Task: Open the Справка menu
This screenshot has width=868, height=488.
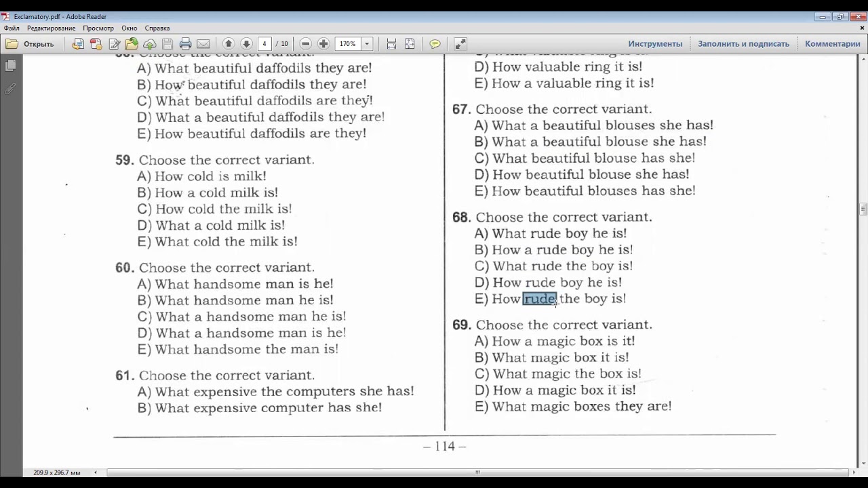Action: pos(157,28)
